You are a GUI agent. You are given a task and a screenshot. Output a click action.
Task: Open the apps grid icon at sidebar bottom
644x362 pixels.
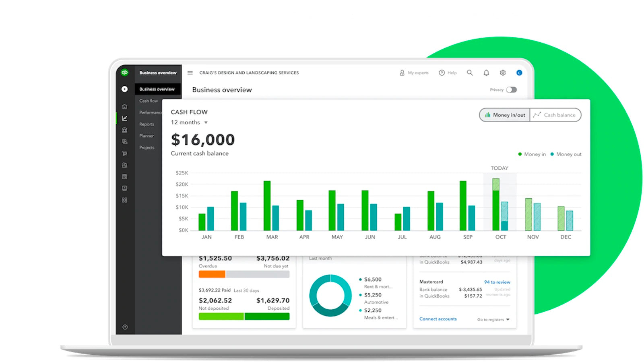tap(125, 200)
